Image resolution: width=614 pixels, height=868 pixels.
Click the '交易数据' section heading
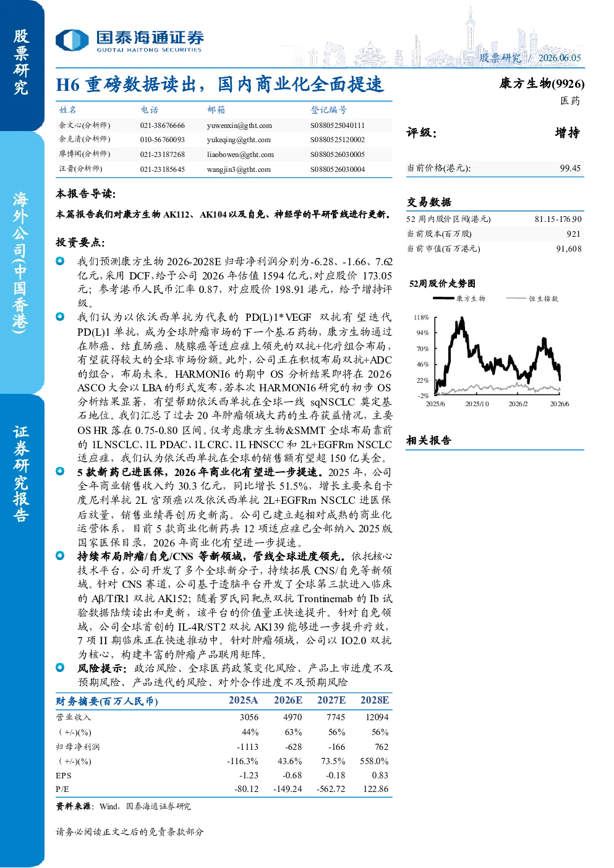tap(429, 202)
